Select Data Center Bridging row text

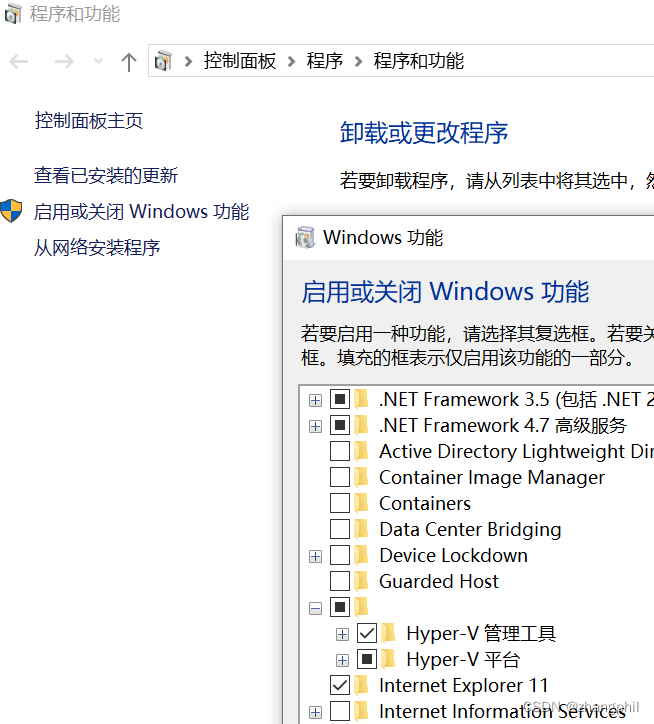click(x=470, y=530)
